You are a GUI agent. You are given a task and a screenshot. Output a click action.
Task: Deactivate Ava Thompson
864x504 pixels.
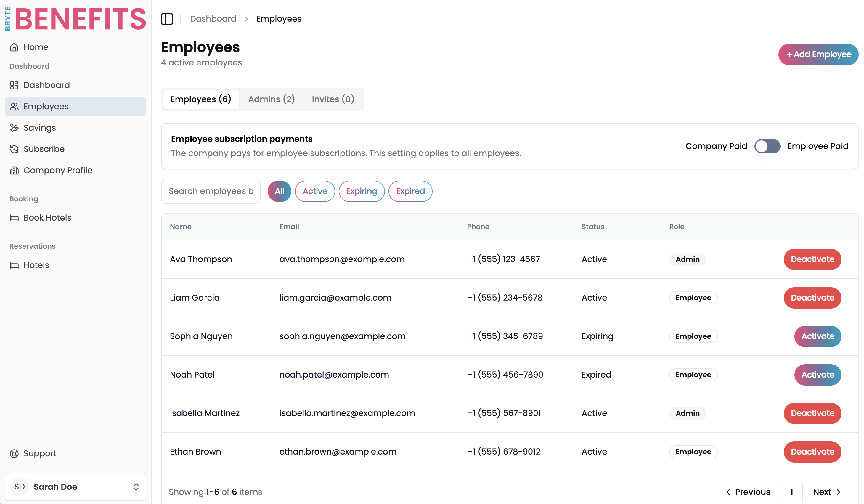pos(812,259)
